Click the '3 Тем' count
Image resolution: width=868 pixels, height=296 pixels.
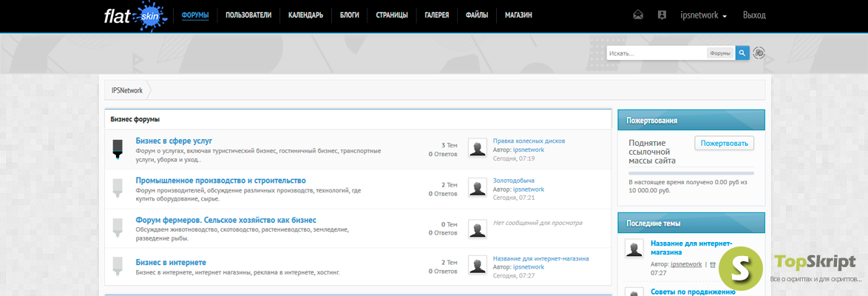pyautogui.click(x=450, y=145)
